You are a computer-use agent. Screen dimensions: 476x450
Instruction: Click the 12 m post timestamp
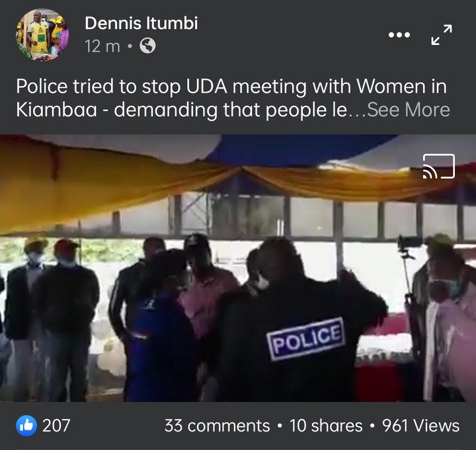click(102, 46)
